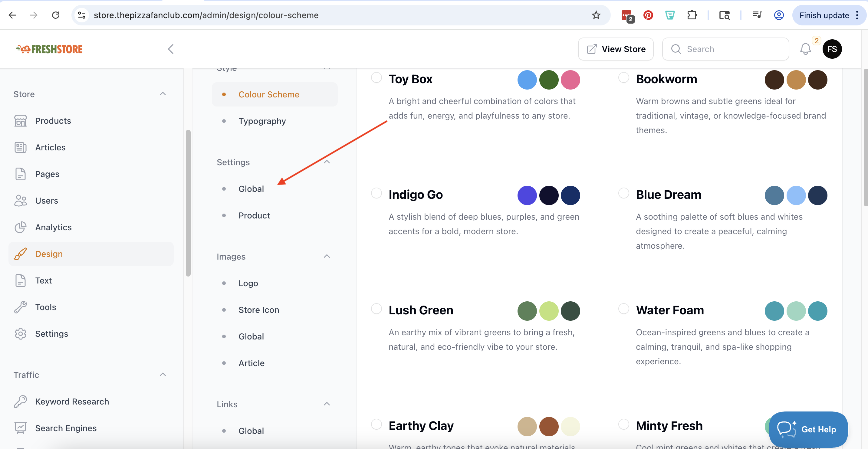Open the Get Help chat button
Viewport: 868px width, 449px height.
pos(808,429)
